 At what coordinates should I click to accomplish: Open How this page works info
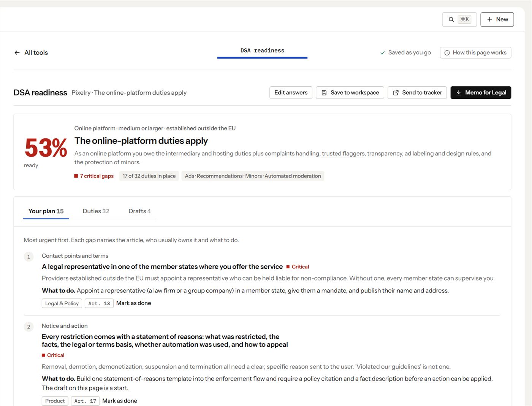point(475,52)
